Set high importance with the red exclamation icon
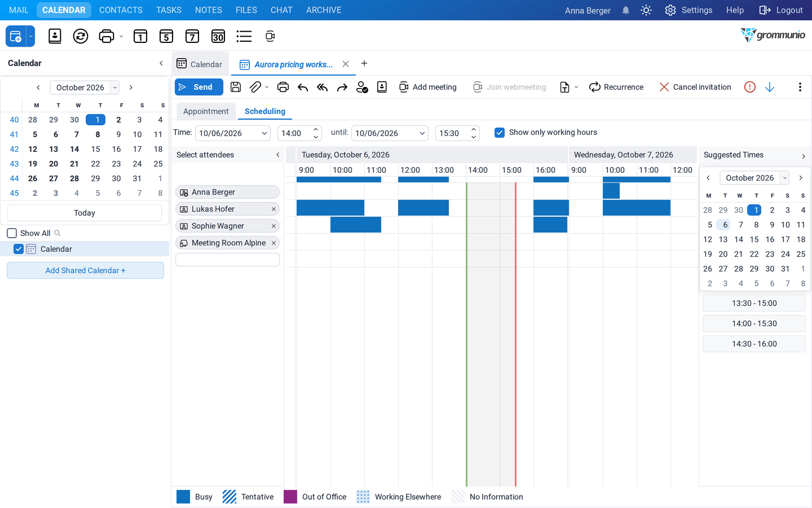Image resolution: width=812 pixels, height=508 pixels. 749,87
